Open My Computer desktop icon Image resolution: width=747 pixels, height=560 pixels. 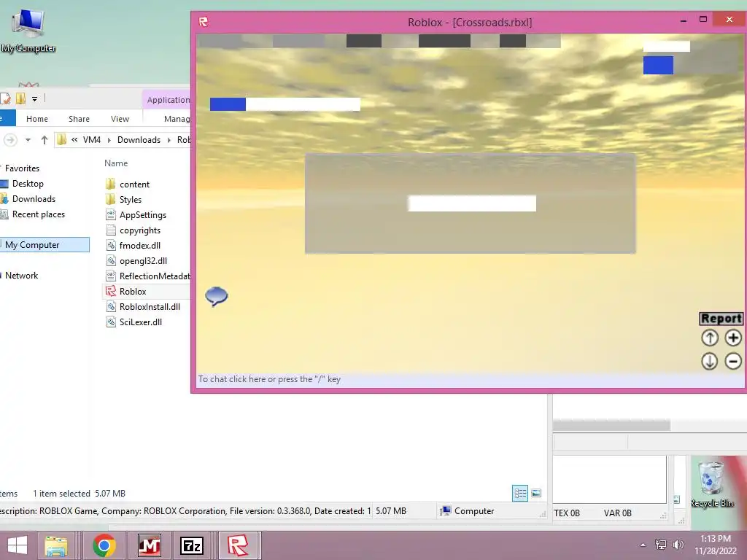[x=28, y=29]
